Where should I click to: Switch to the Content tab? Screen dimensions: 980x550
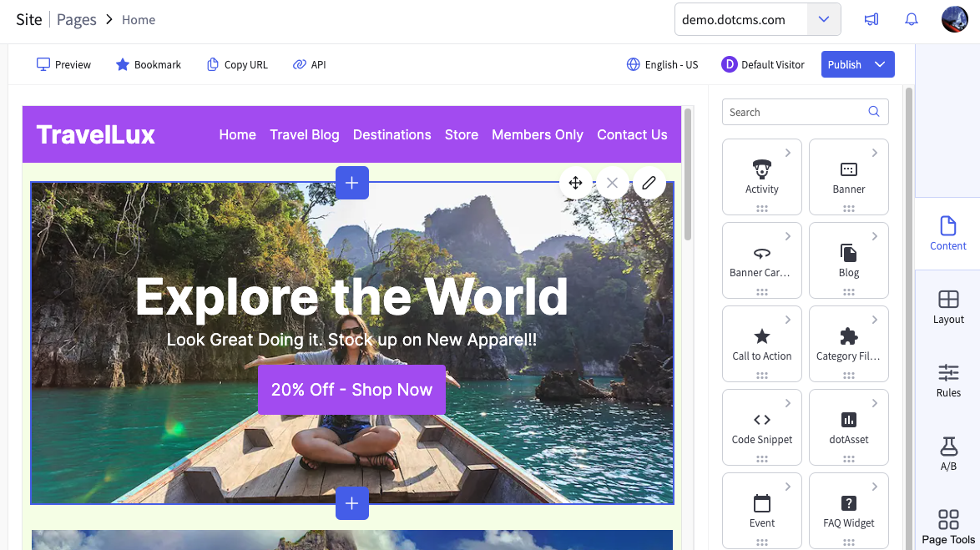click(948, 234)
